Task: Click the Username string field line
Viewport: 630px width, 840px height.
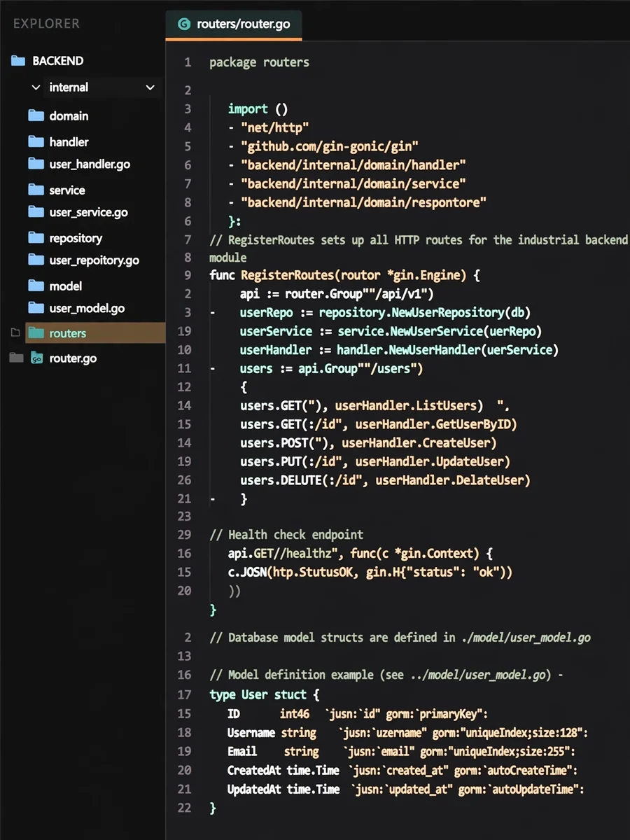Action: tap(407, 733)
